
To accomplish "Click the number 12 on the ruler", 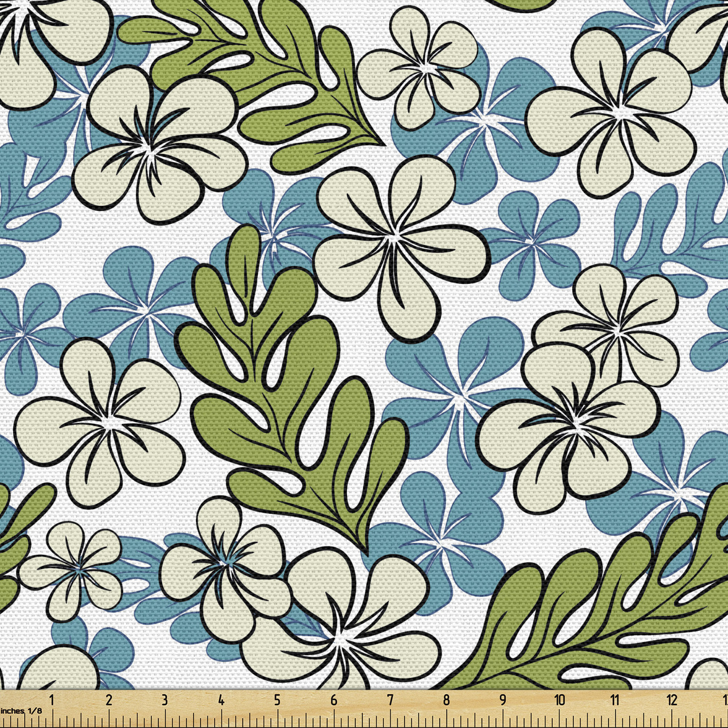I will click(672, 700).
